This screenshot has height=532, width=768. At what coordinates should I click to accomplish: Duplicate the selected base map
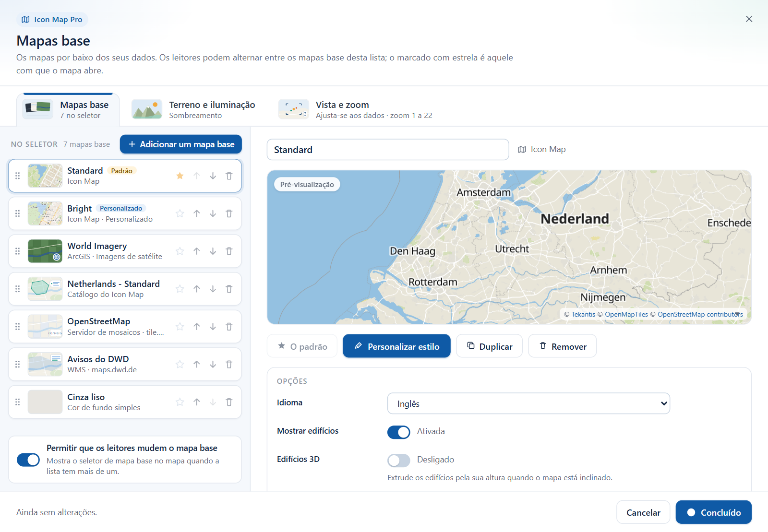coord(489,346)
